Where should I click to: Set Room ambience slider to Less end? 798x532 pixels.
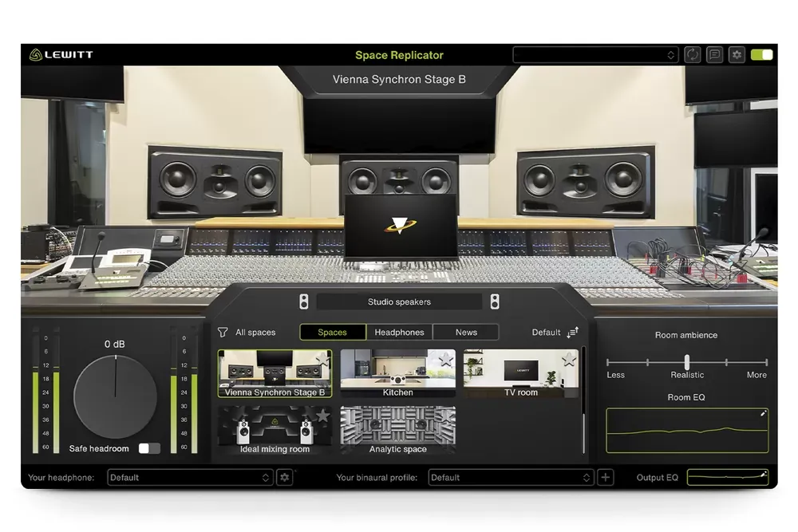(608, 362)
